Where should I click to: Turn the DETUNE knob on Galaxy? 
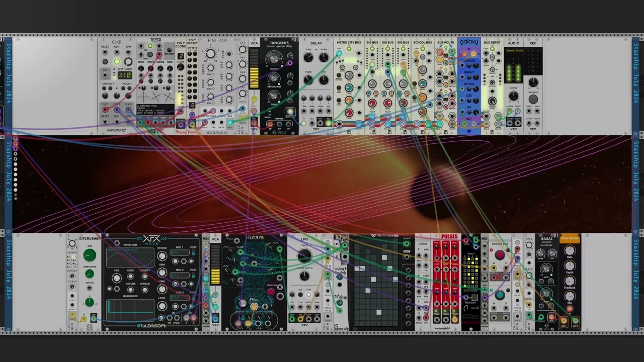[x=476, y=89]
